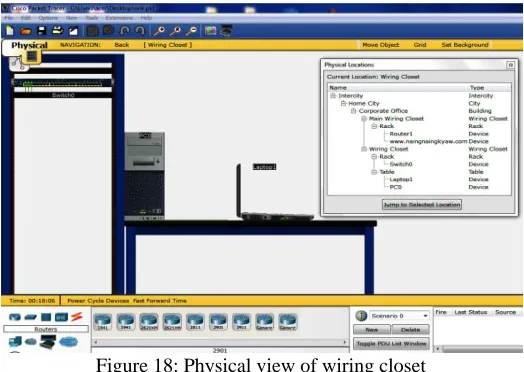Open the Edit menu
This screenshot has width=524, height=372.
click(x=26, y=18)
